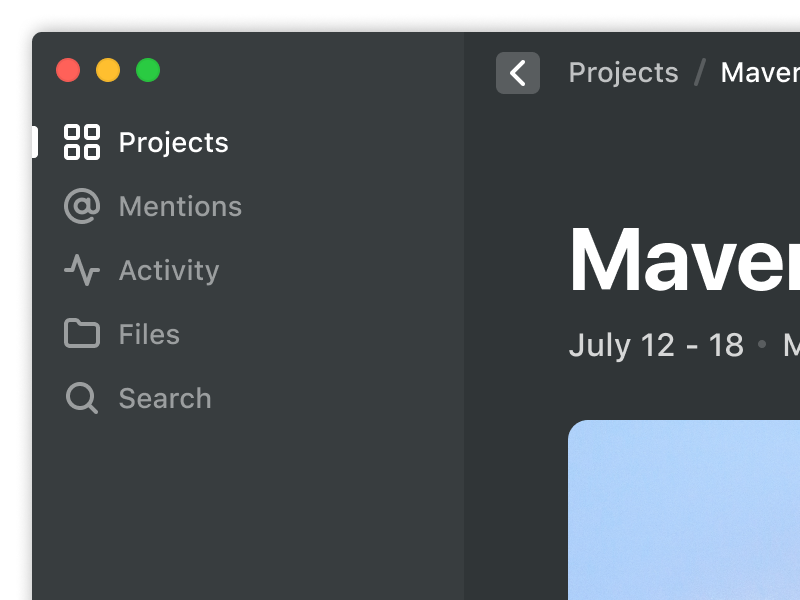Click the Maver breadcrumb item

click(x=760, y=73)
